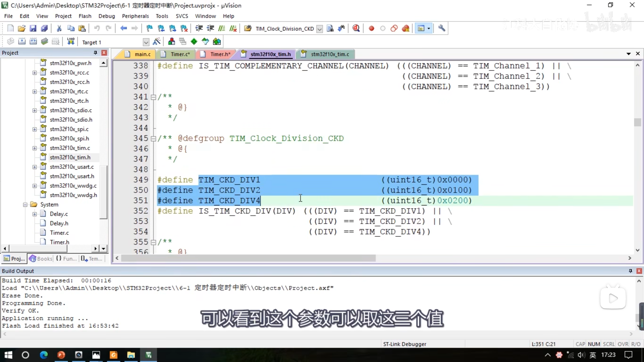This screenshot has height=362, width=644.
Task: Pin the Project panel
Action: coord(95,53)
